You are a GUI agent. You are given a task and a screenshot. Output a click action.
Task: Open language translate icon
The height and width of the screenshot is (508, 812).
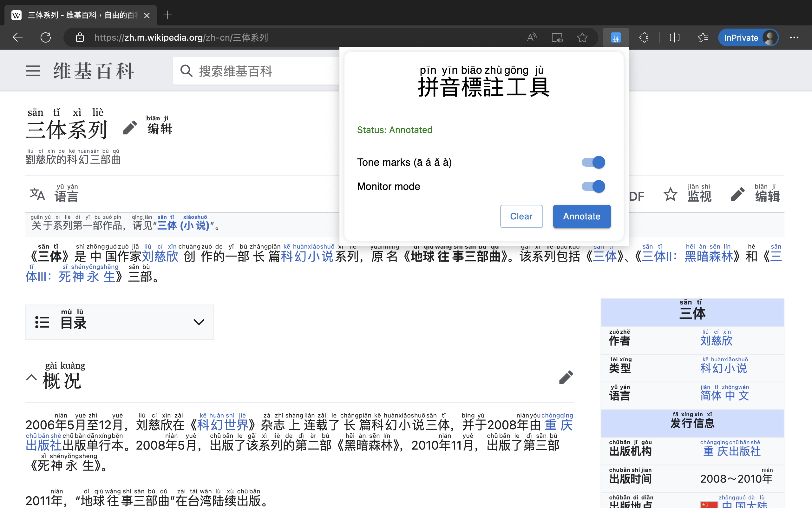37,194
